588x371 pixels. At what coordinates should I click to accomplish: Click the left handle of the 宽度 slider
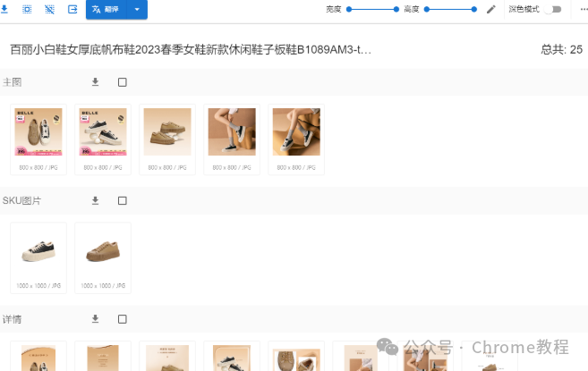[349, 9]
